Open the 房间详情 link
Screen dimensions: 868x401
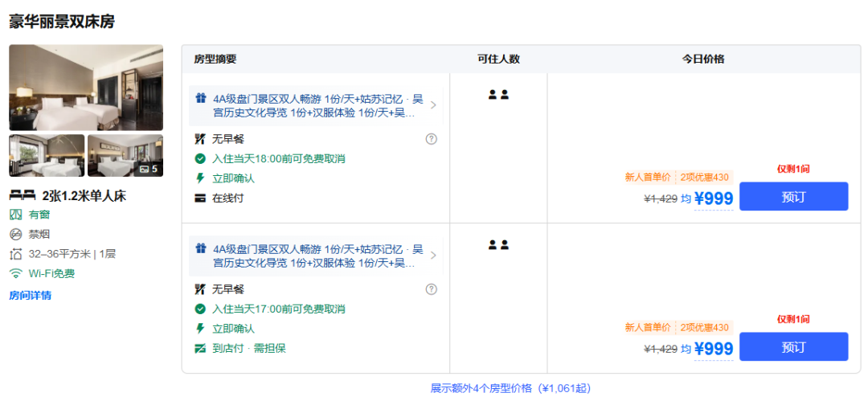(30, 295)
